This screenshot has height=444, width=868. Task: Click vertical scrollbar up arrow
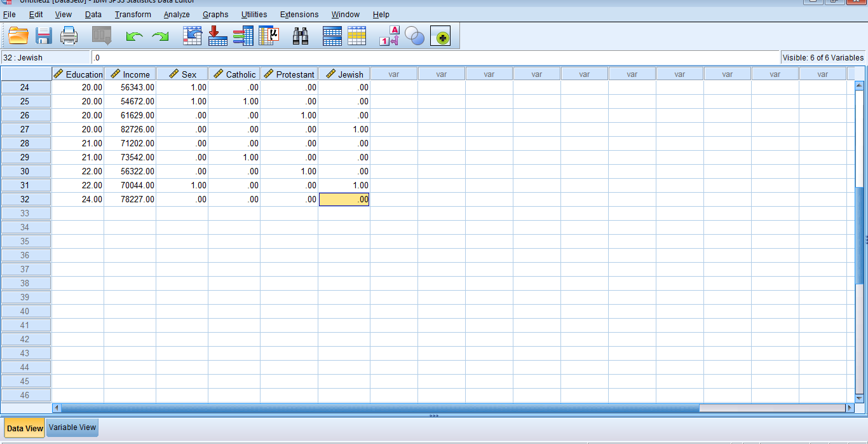(x=860, y=85)
